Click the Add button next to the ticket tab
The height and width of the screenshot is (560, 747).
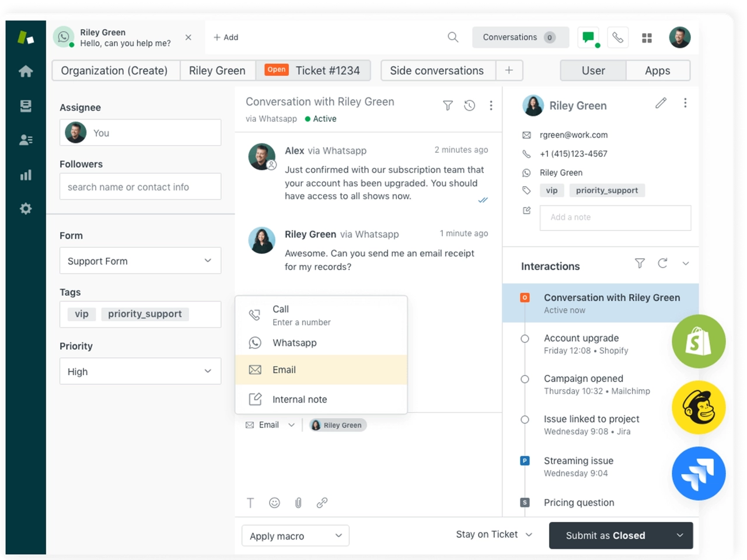click(226, 37)
